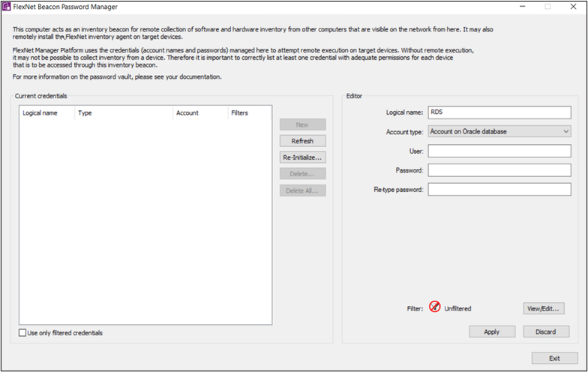Focus the User input field
The image size is (588, 372).
pos(499,151)
